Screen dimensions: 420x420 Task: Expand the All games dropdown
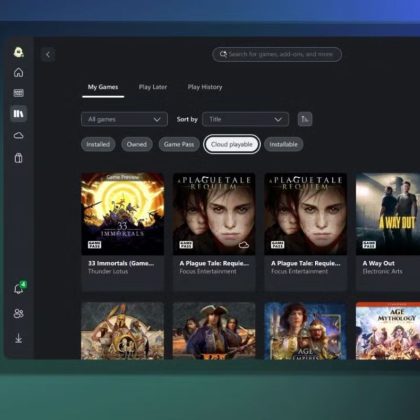(124, 119)
